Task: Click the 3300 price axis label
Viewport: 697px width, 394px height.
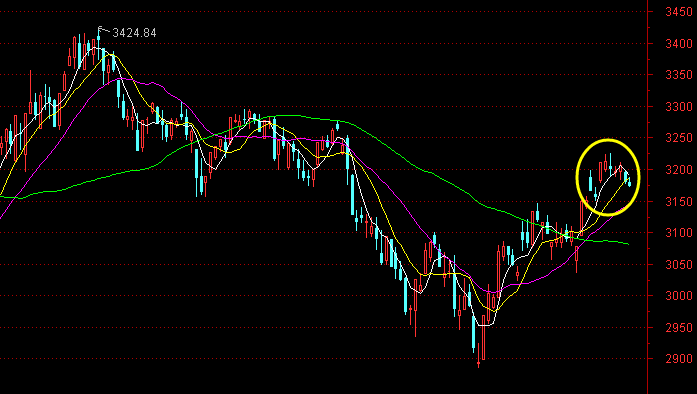Action: point(679,107)
